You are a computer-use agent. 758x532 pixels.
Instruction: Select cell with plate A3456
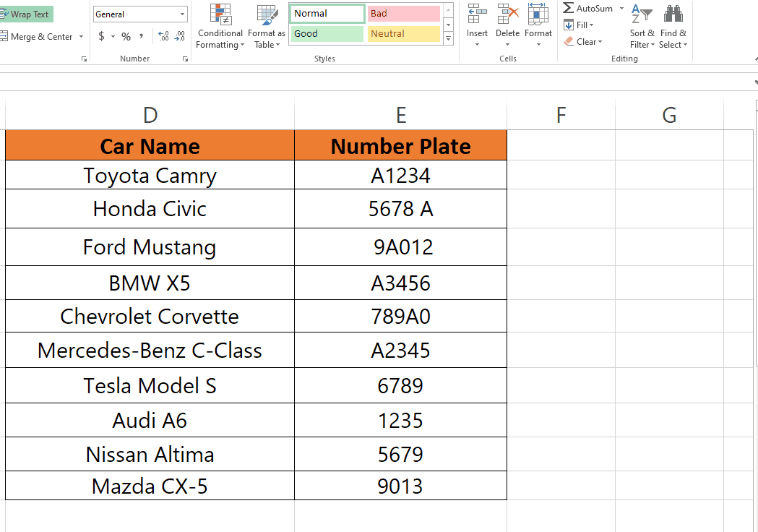coord(401,283)
